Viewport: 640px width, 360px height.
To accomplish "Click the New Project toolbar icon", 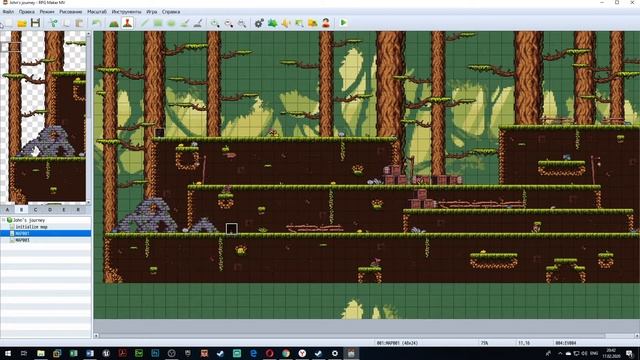I will click(x=8, y=23).
